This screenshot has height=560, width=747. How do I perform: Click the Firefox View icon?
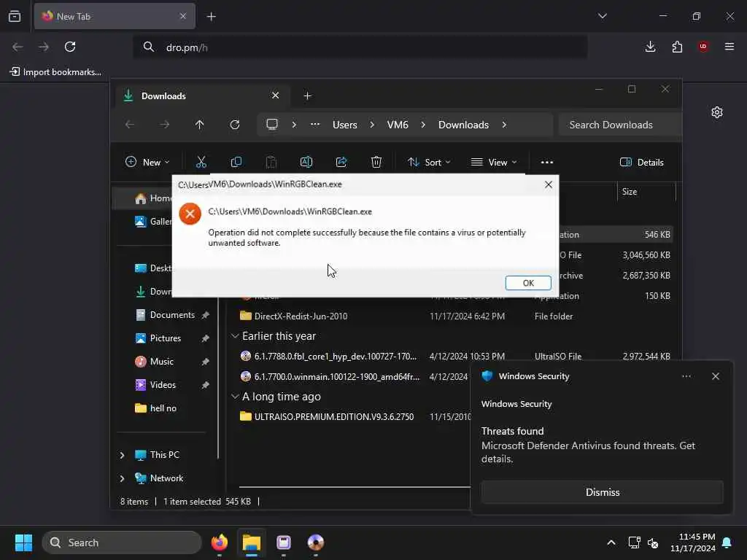pyautogui.click(x=15, y=16)
